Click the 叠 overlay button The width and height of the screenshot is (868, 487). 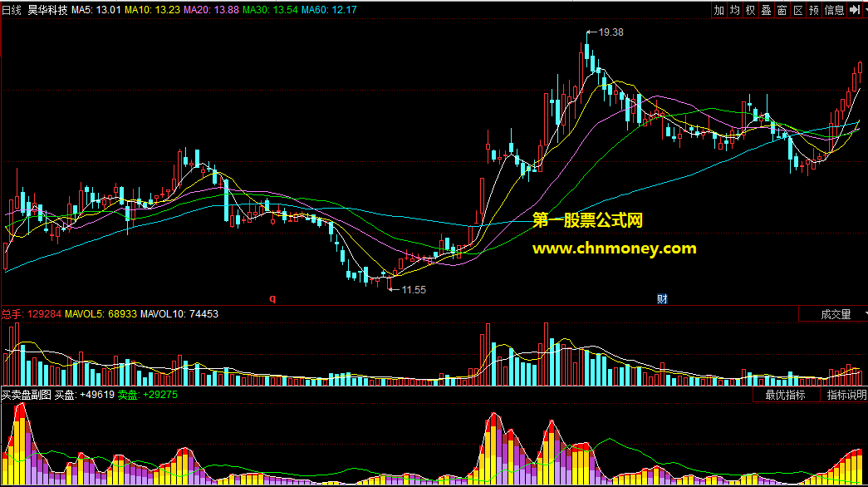[766, 10]
